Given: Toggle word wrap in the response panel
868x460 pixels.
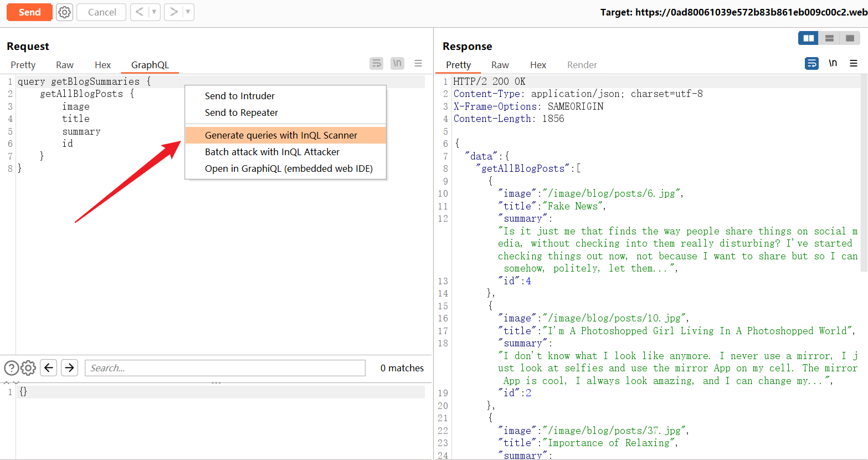Looking at the screenshot, I should tap(811, 64).
